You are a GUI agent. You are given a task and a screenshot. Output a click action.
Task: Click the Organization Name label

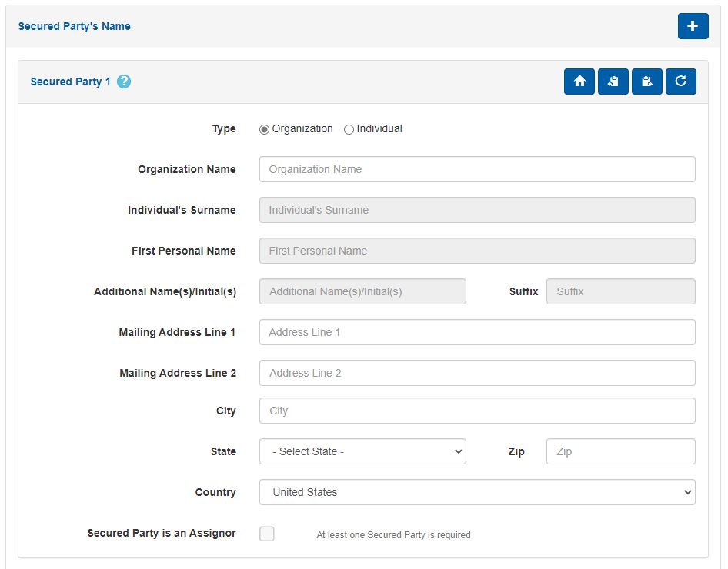coord(187,169)
